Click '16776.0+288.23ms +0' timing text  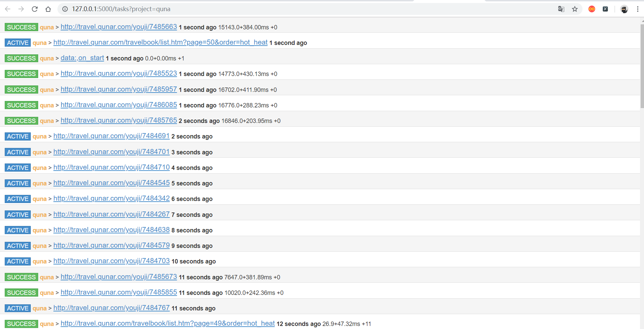click(248, 105)
